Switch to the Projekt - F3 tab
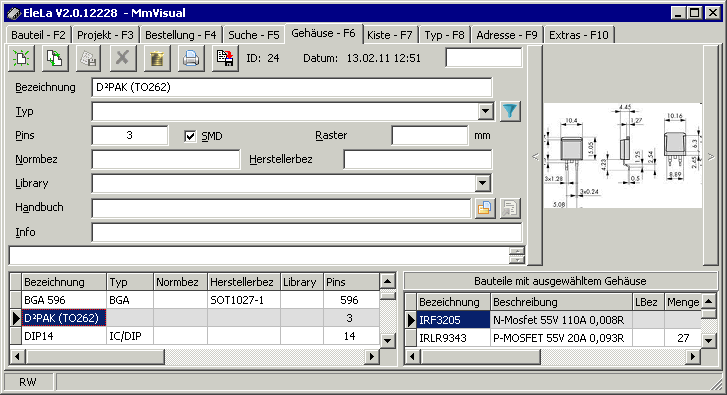 [105, 35]
